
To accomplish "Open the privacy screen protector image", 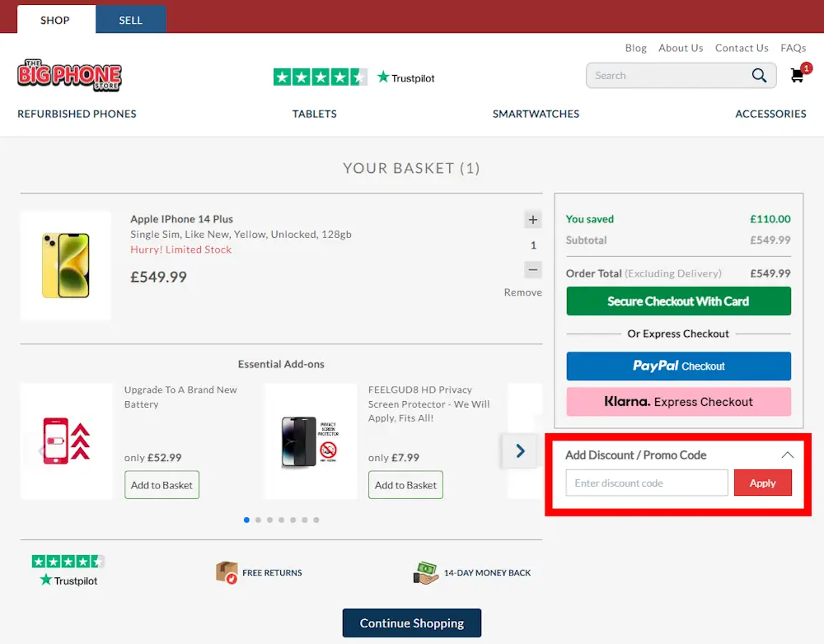I will (311, 441).
